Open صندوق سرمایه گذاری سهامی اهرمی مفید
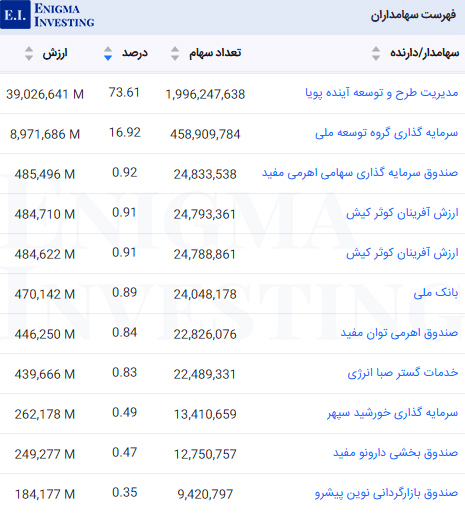Screen dimensions: 465x516 pyautogui.click(x=360, y=173)
